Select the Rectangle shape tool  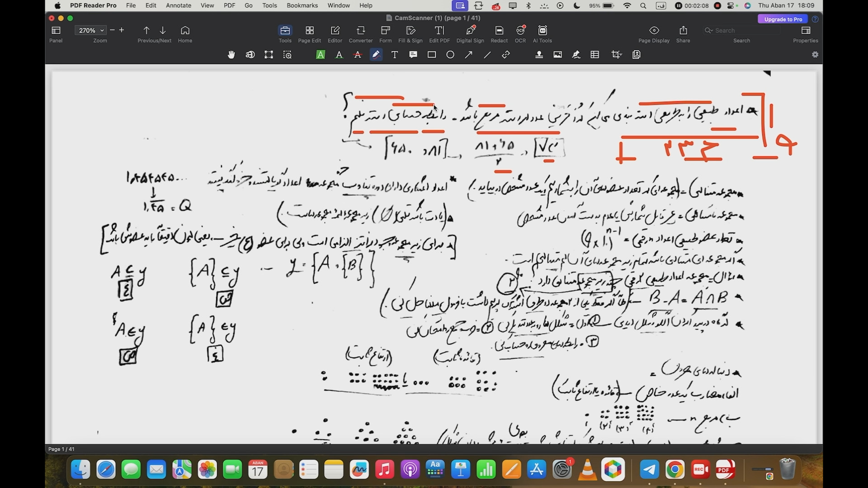click(432, 55)
